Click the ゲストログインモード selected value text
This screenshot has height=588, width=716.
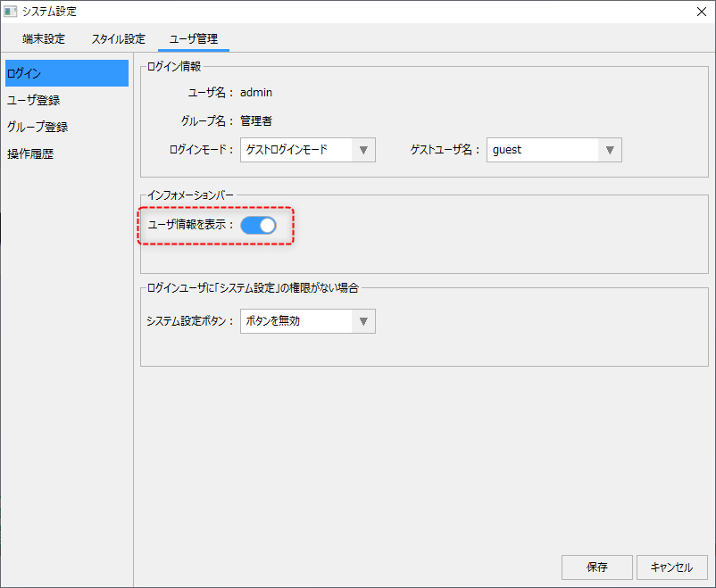(x=287, y=150)
